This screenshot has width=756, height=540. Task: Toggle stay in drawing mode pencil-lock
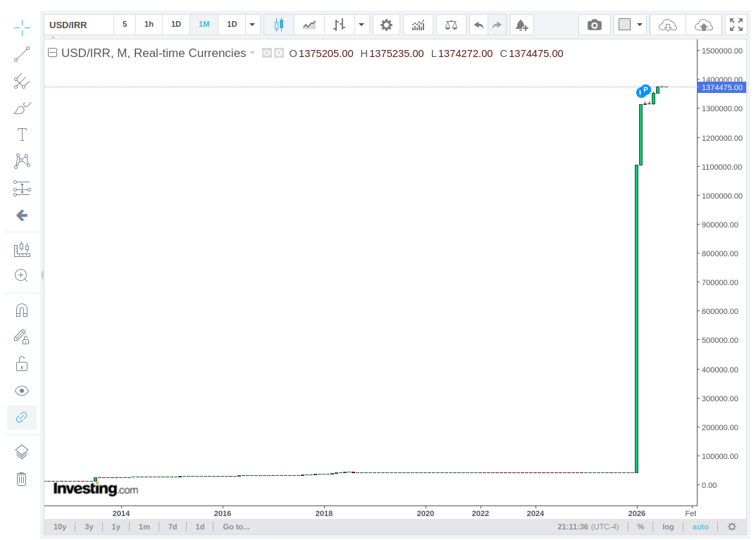(22, 337)
